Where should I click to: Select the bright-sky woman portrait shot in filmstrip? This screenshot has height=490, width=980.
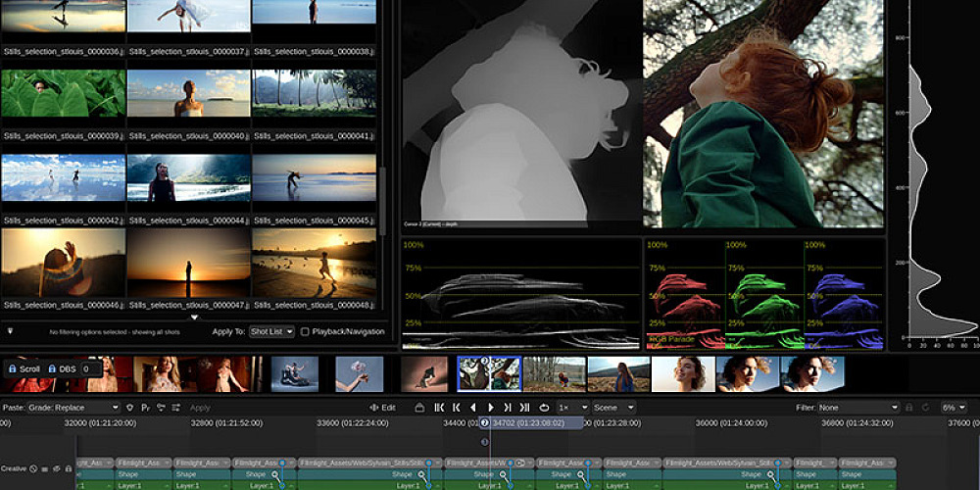[683, 373]
